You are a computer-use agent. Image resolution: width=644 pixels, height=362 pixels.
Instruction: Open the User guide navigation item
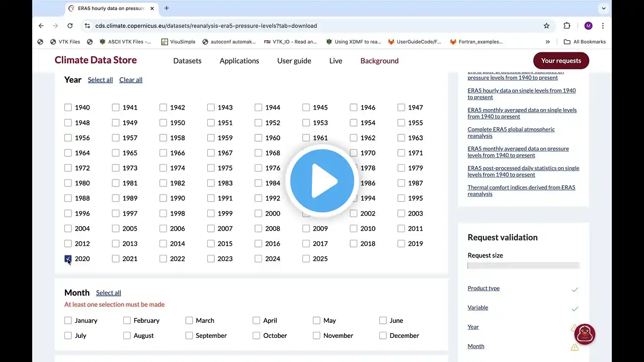pos(294,61)
